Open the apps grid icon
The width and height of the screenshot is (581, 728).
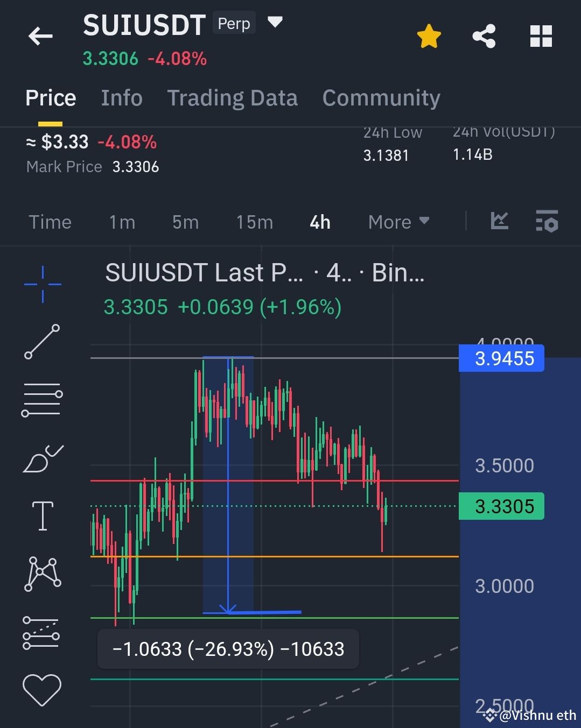coord(541,36)
